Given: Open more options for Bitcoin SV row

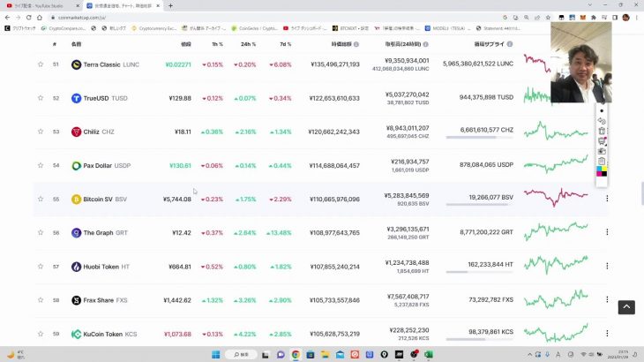Looking at the screenshot, I should pyautogui.click(x=607, y=199).
